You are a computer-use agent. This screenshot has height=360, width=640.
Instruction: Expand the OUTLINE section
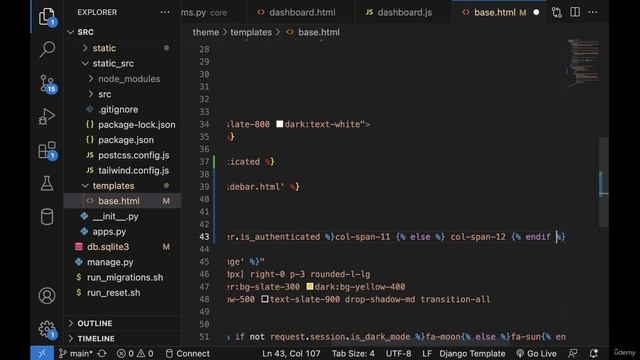click(122, 323)
